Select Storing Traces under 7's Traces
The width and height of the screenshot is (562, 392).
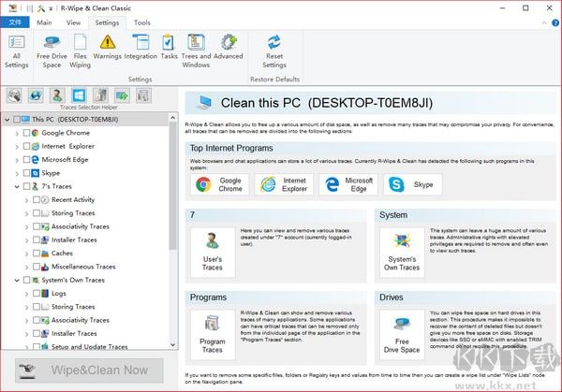click(x=73, y=213)
